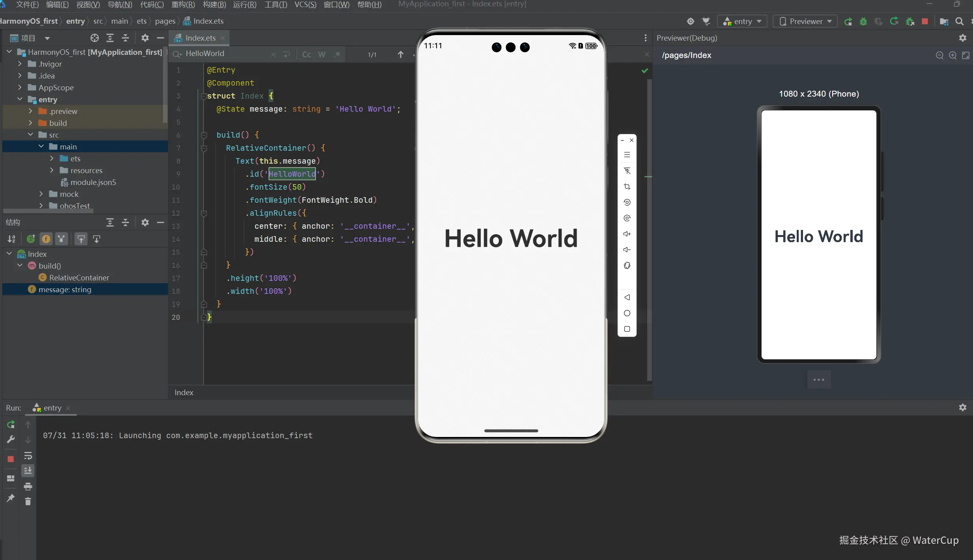
Task: Open the Previewer device dropdown
Action: pos(805,21)
